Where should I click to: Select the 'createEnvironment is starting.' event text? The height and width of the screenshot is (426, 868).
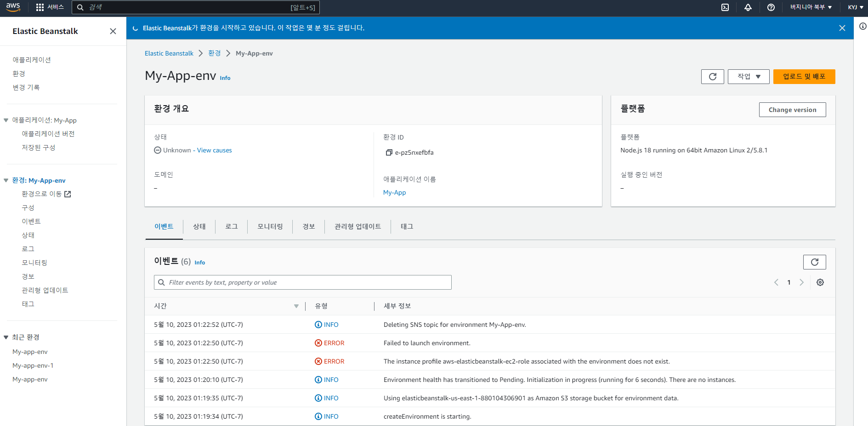point(428,416)
